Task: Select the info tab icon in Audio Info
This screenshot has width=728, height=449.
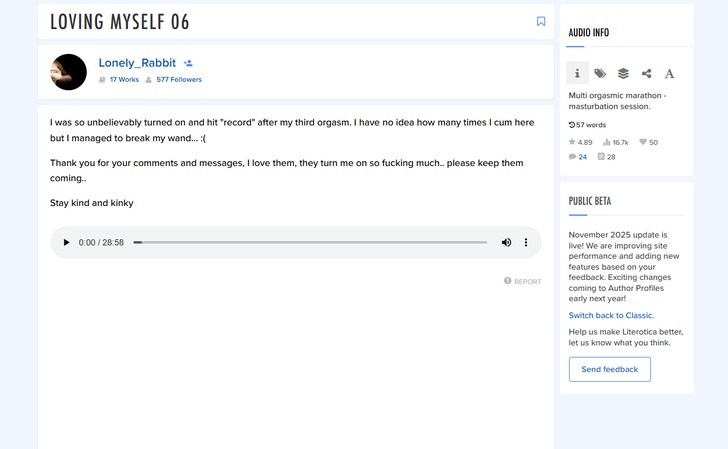Action: 577,73
